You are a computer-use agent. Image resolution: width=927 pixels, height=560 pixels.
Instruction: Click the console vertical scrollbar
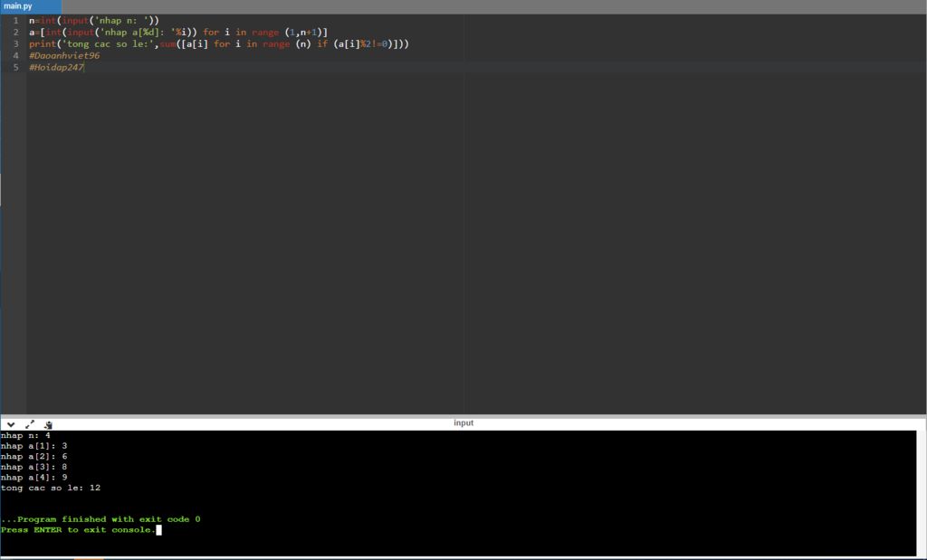pos(921,493)
